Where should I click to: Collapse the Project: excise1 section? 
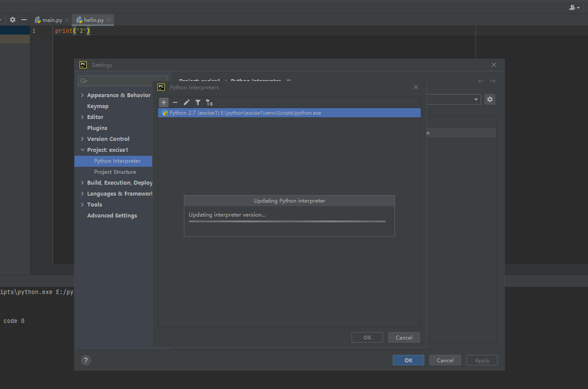(83, 150)
